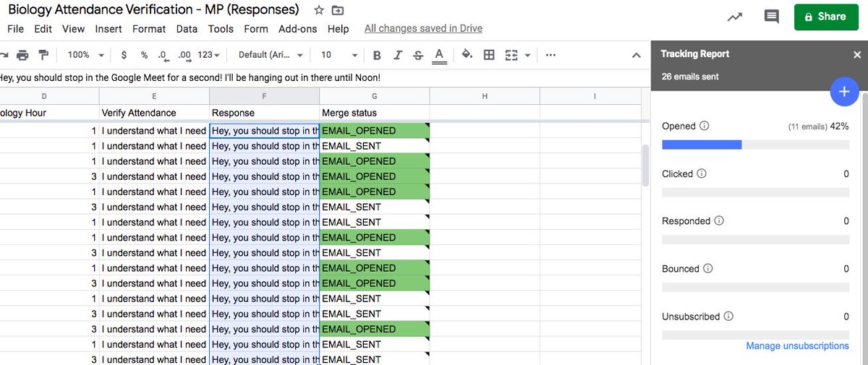The height and width of the screenshot is (365, 868).
Task: Open the text color picker
Action: click(439, 55)
